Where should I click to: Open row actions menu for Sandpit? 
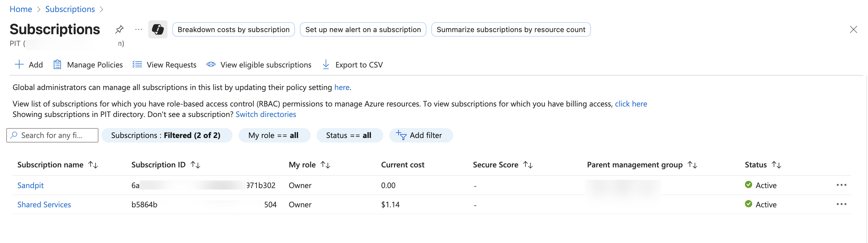click(841, 185)
